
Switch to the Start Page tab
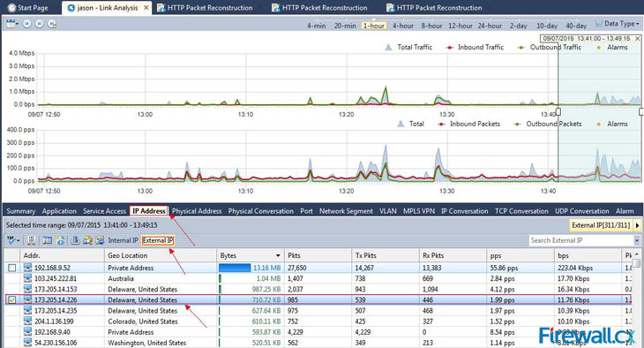28,8
